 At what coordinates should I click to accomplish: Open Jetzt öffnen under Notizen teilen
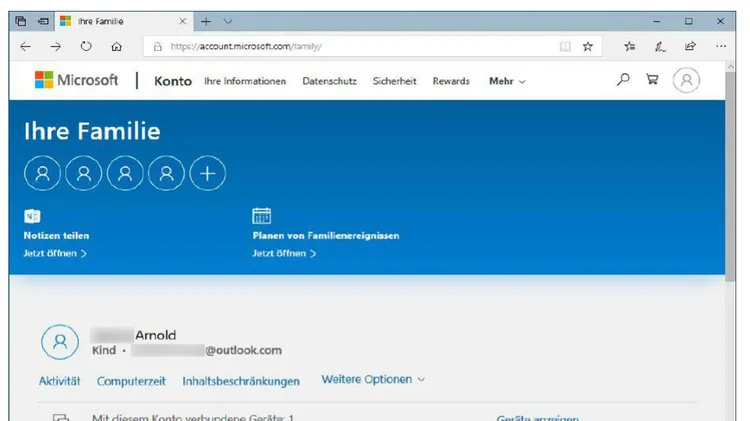[x=55, y=254]
